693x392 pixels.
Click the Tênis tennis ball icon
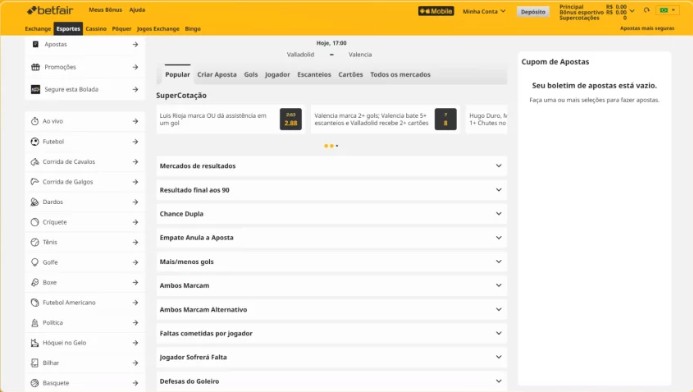35,242
